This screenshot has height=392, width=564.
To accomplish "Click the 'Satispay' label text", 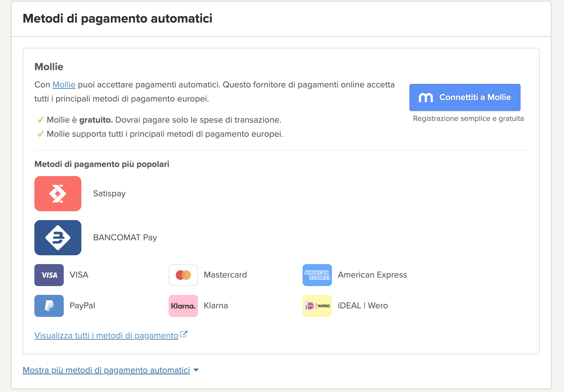I will (x=109, y=194).
